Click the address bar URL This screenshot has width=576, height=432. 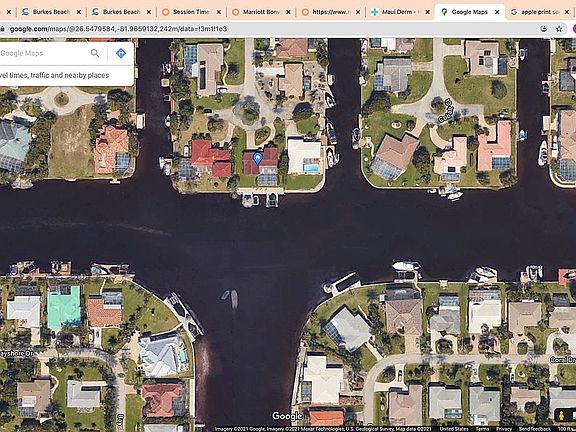pos(118,29)
